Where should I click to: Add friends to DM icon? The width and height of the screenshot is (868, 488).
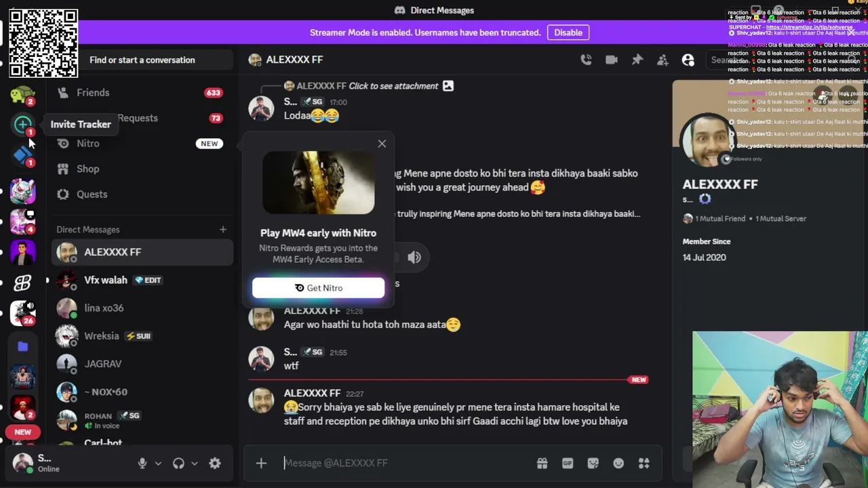(x=663, y=60)
